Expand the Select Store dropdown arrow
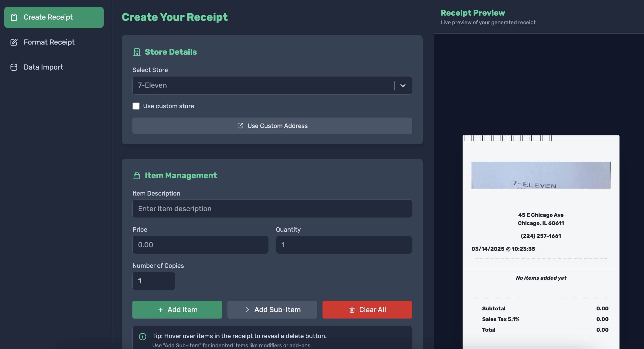 [403, 85]
